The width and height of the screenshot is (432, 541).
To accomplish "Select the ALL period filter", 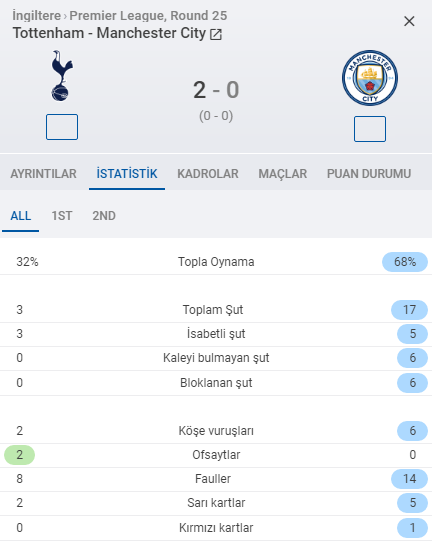I will pos(21,216).
